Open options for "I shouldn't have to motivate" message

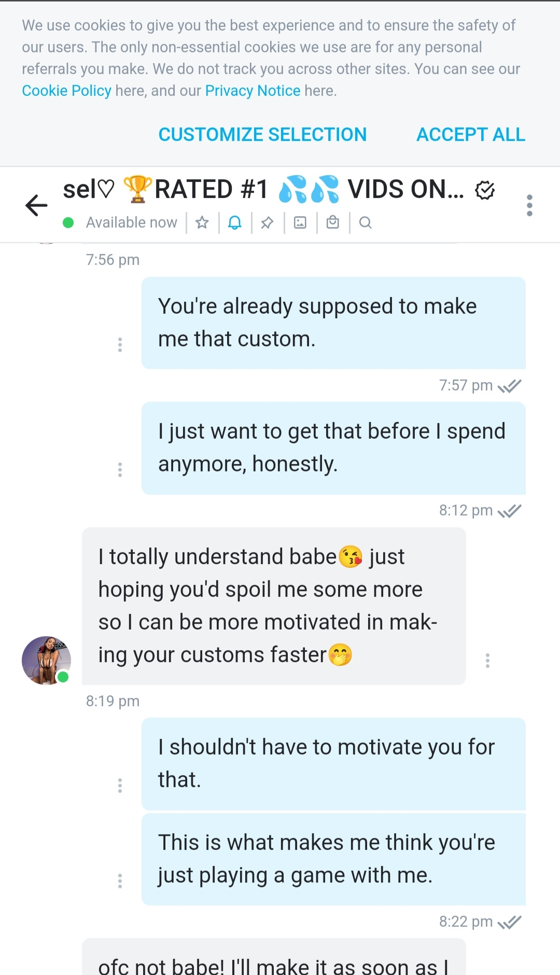tap(120, 785)
